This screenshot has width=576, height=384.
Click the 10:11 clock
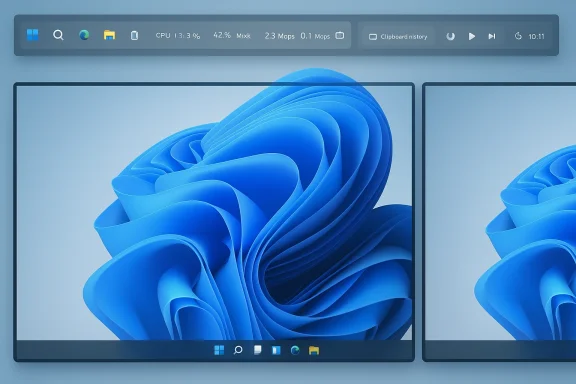[x=536, y=36]
